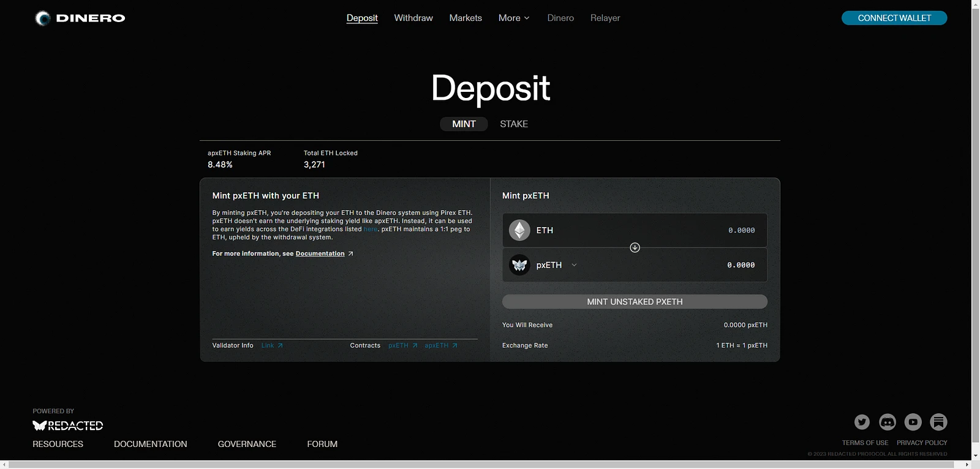Open the Dinero nav item
The width and height of the screenshot is (980, 469).
560,18
